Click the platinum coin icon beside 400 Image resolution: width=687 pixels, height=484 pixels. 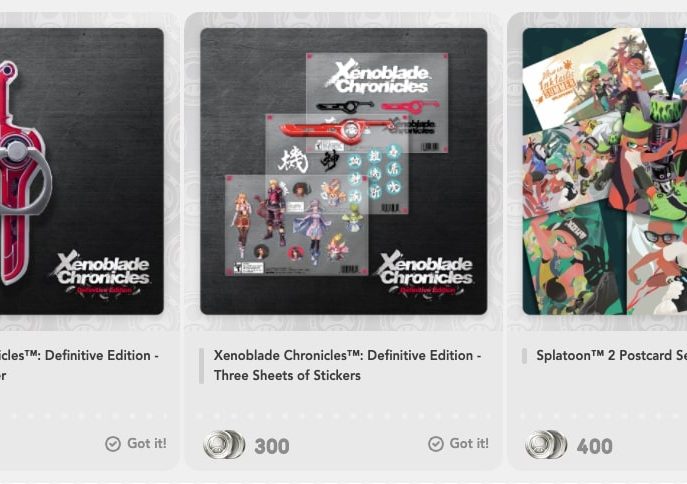(546, 445)
